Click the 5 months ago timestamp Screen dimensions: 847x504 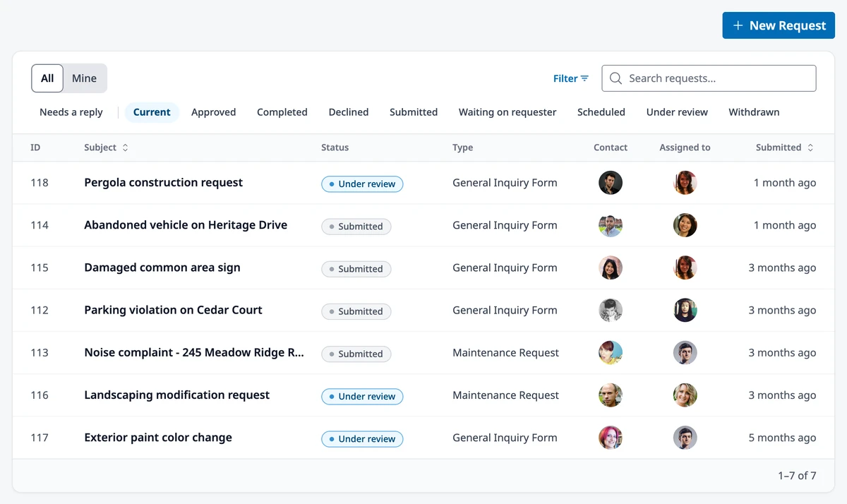tap(782, 437)
